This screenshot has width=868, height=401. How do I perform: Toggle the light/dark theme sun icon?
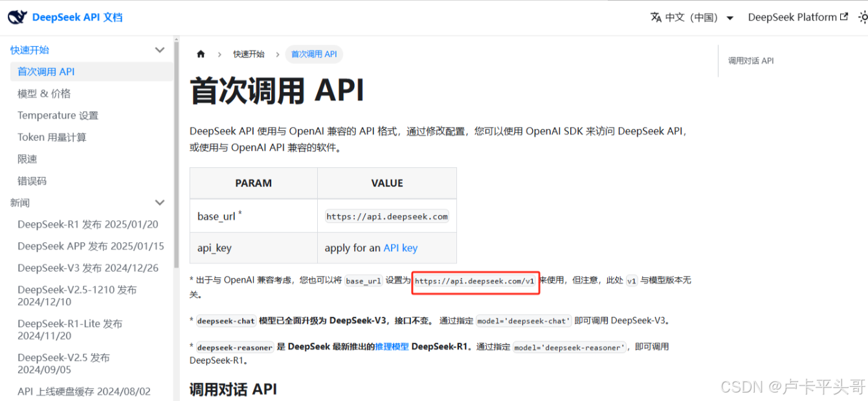point(862,17)
